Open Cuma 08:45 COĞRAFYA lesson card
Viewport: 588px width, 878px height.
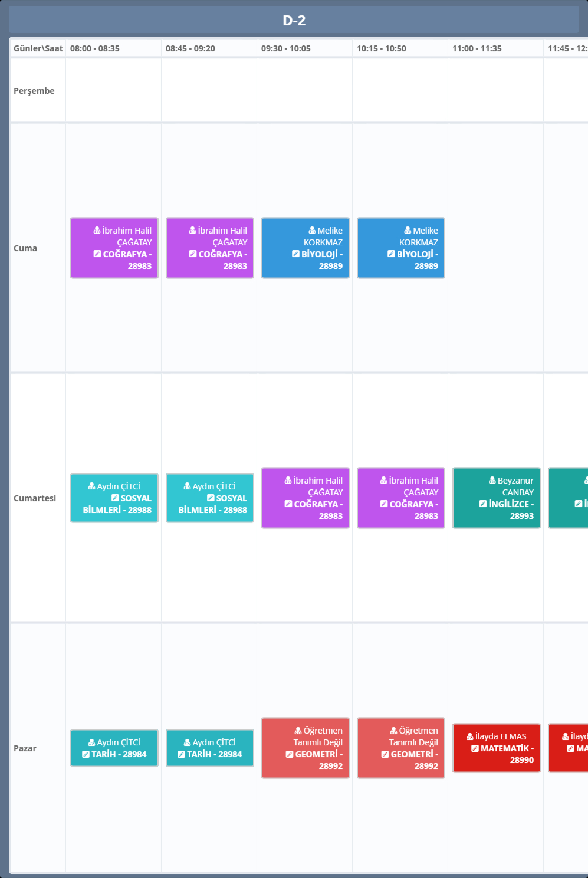coord(210,248)
